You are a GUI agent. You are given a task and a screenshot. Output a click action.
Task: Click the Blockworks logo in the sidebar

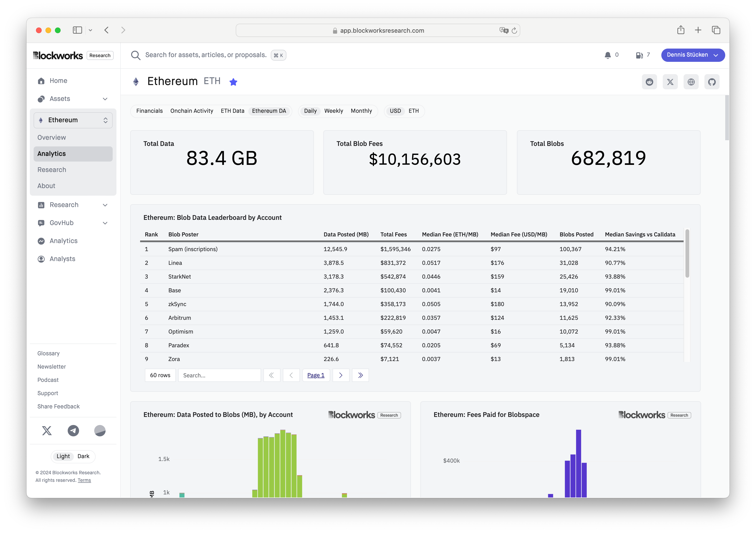point(58,55)
